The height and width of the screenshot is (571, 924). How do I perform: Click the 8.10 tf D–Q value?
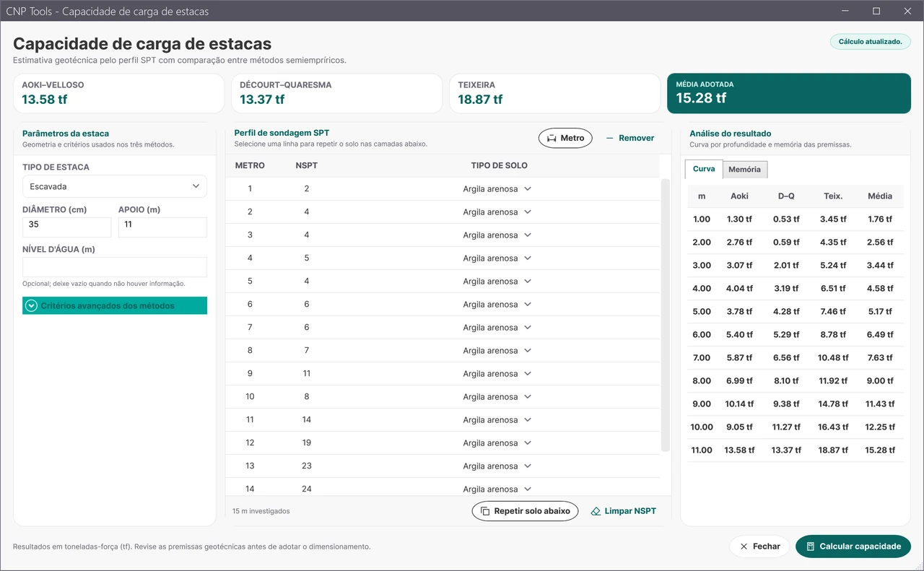pos(786,381)
